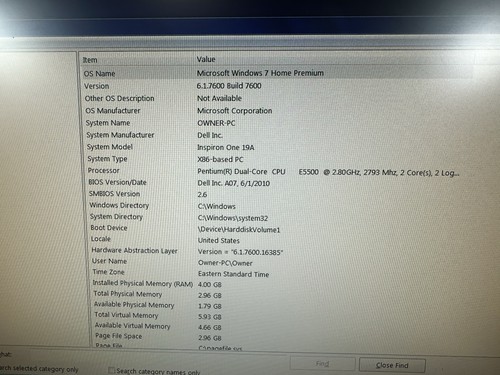
Task: Click the United States value
Action: (219, 241)
